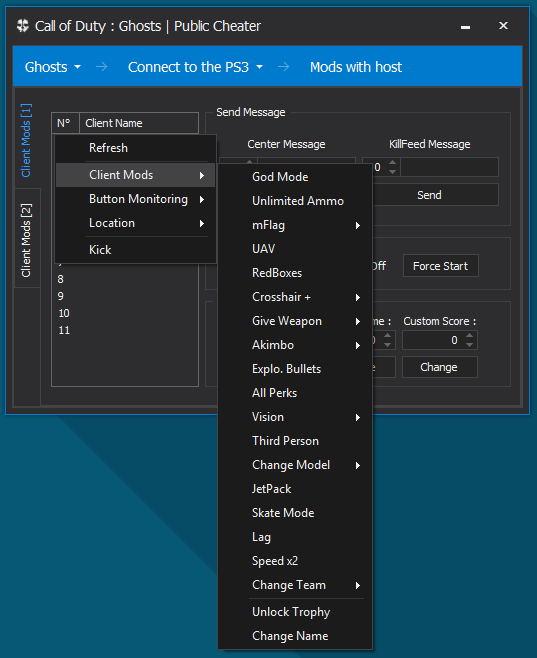The height and width of the screenshot is (658, 537).
Task: Expand the Change Team submenu
Action: (x=295, y=585)
